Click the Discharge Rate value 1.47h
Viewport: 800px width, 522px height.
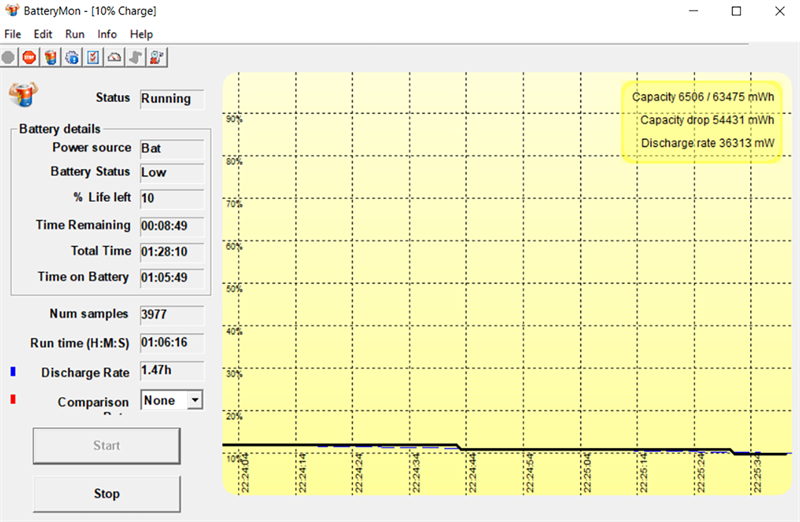(172, 370)
